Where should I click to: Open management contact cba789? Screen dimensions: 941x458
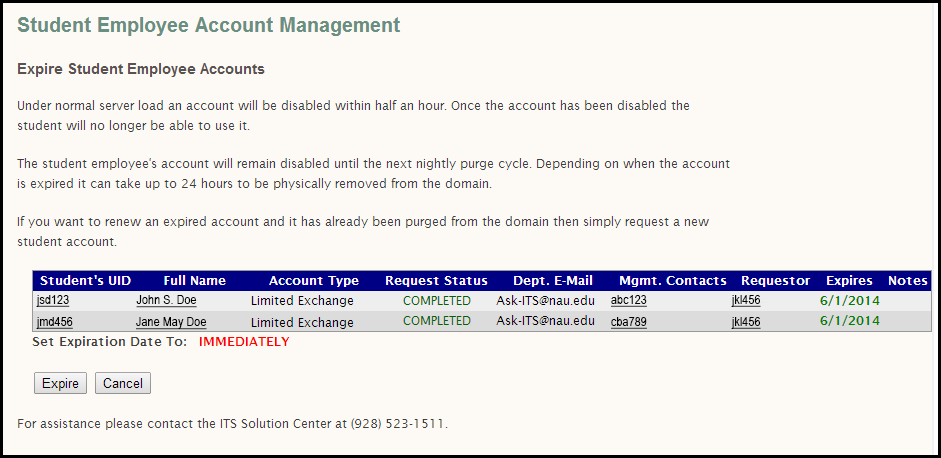[629, 322]
